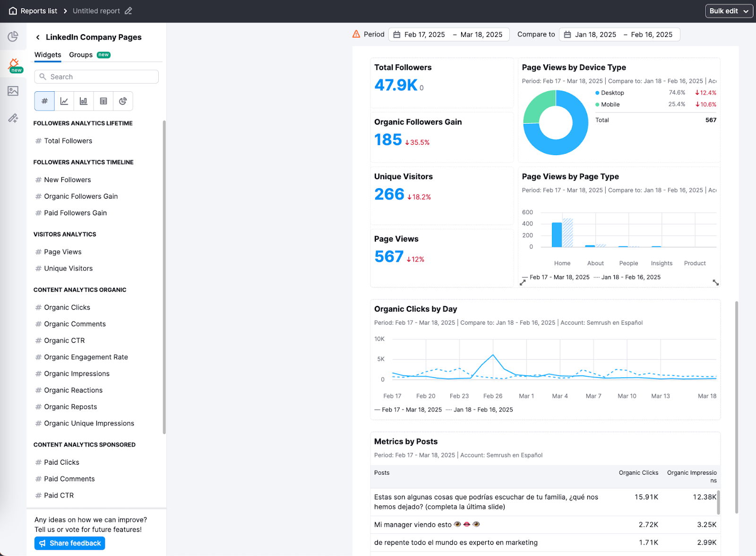Switch to the Groups tab
This screenshot has height=556, width=756.
80,55
